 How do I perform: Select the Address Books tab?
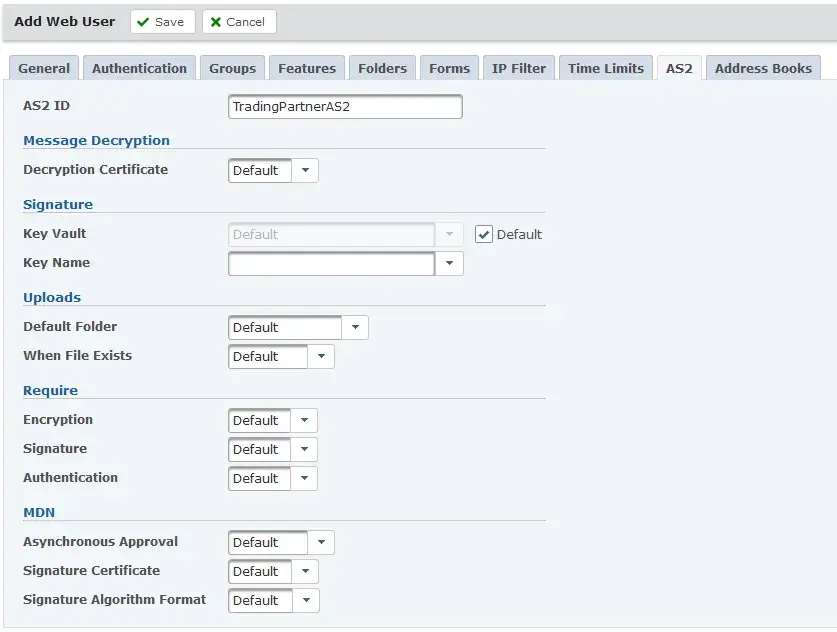click(763, 68)
